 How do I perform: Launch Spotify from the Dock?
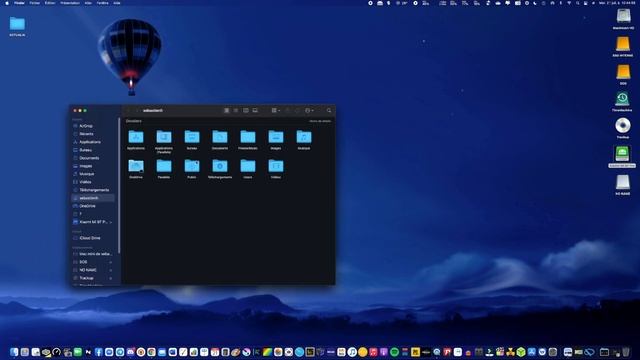[x=394, y=352]
